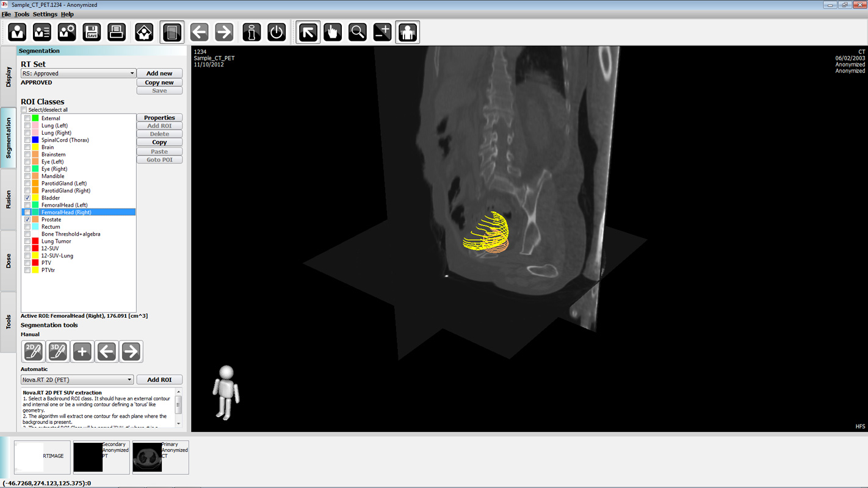Click the toolbar forward arrow
Image resolution: width=868 pixels, height=488 pixels.
(x=224, y=32)
